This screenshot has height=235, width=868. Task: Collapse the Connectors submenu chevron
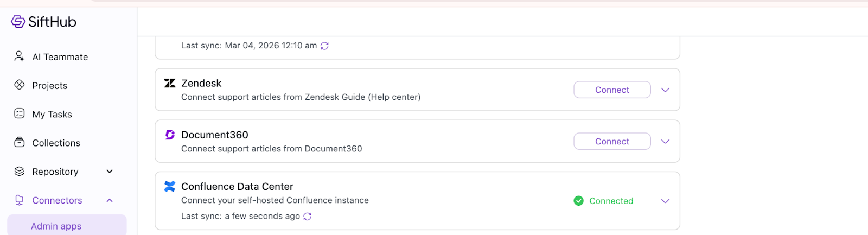110,200
